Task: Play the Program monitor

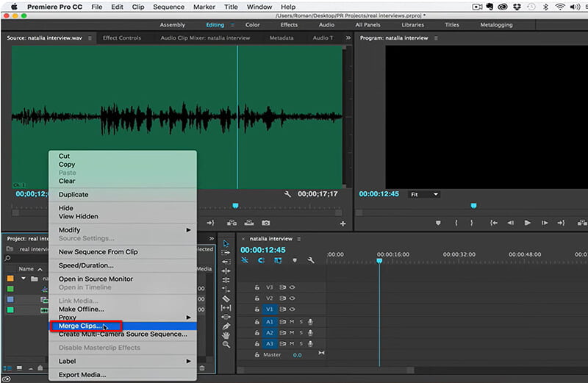Action: [527, 223]
